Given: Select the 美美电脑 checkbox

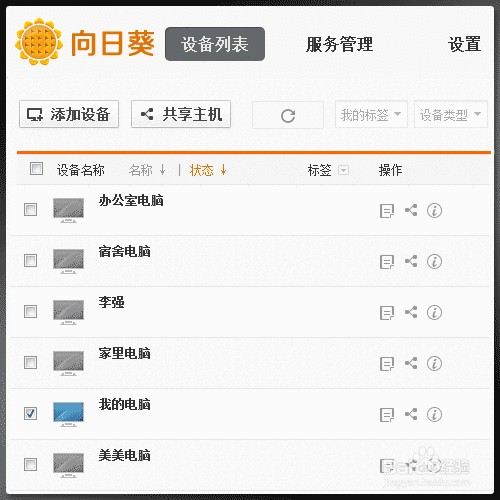Looking at the screenshot, I should pyautogui.click(x=30, y=464).
